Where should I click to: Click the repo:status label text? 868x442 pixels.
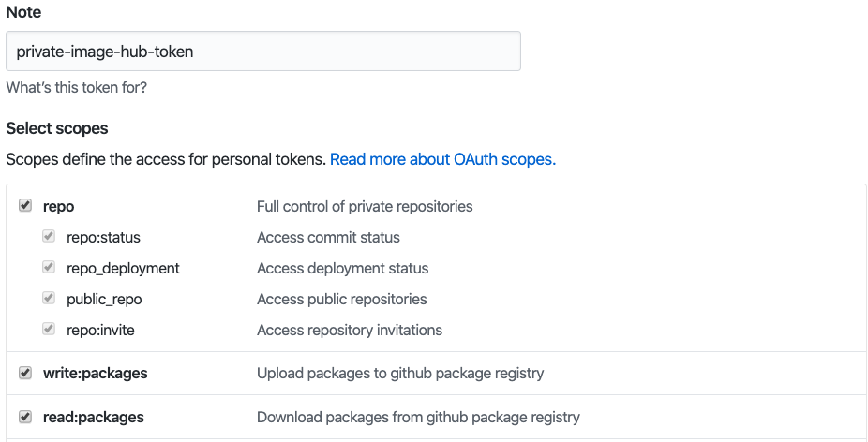click(103, 237)
